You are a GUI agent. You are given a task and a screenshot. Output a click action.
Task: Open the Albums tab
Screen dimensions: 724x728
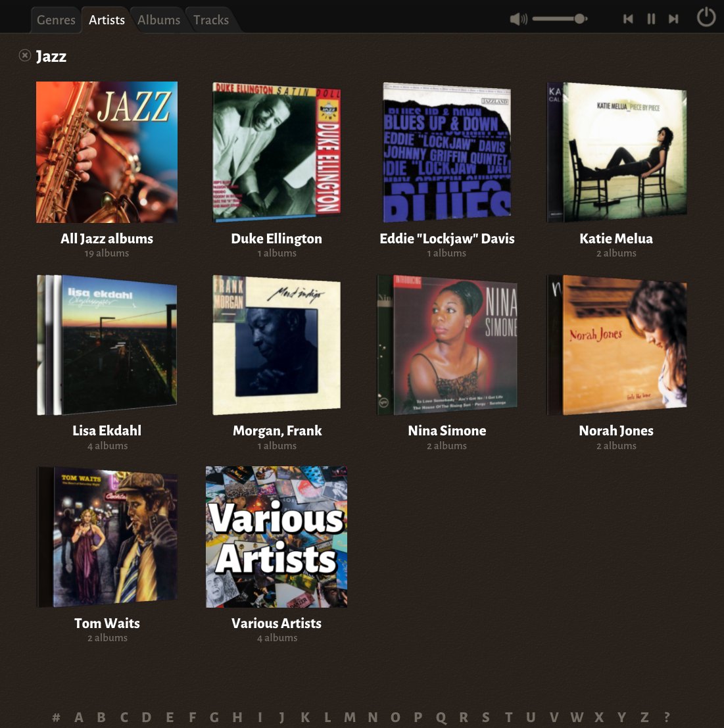click(x=158, y=20)
